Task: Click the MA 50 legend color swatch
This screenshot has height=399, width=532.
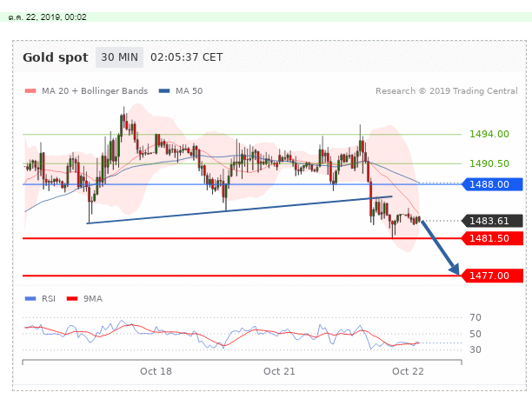Action: point(164,91)
